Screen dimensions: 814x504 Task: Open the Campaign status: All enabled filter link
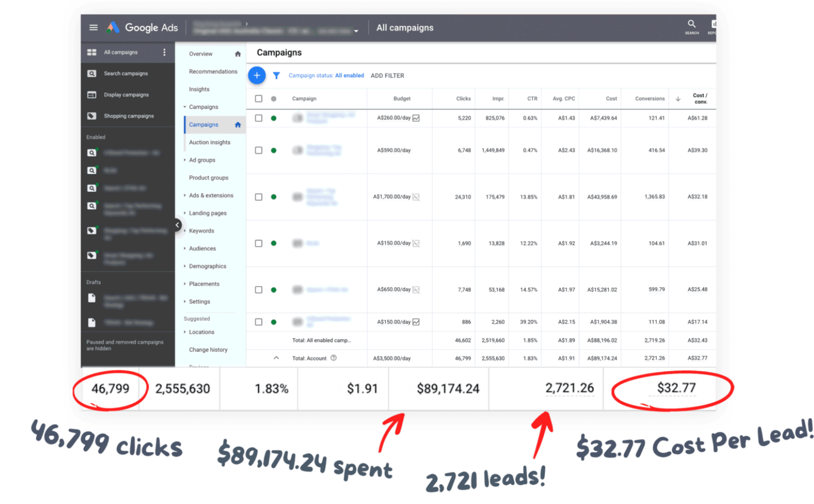(326, 75)
